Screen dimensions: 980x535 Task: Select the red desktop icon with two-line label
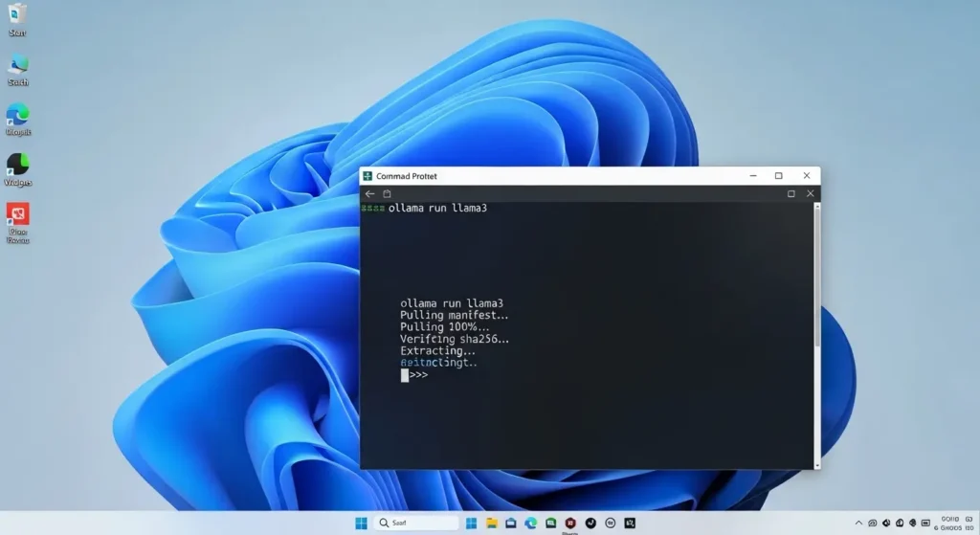(x=18, y=223)
